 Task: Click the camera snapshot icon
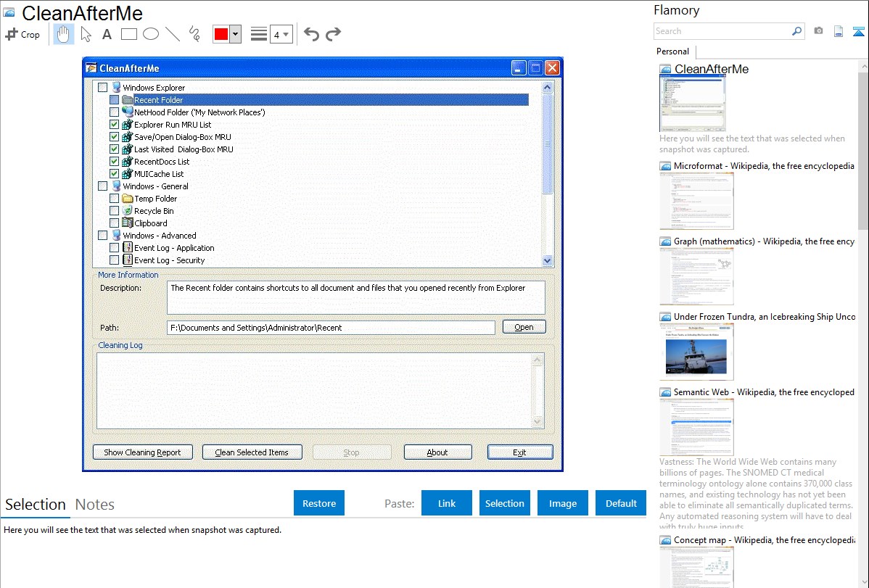point(818,31)
